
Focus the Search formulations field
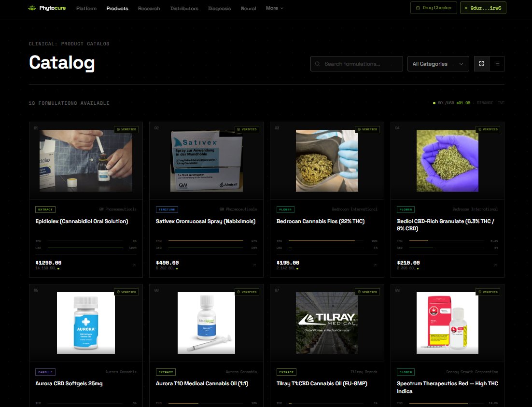tap(357, 64)
